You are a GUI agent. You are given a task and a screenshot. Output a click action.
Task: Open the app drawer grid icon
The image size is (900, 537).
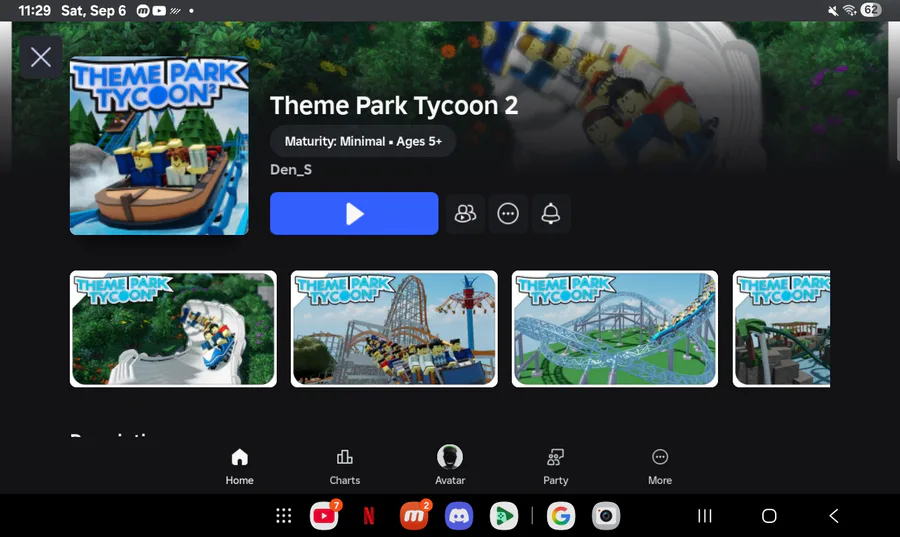tap(284, 516)
